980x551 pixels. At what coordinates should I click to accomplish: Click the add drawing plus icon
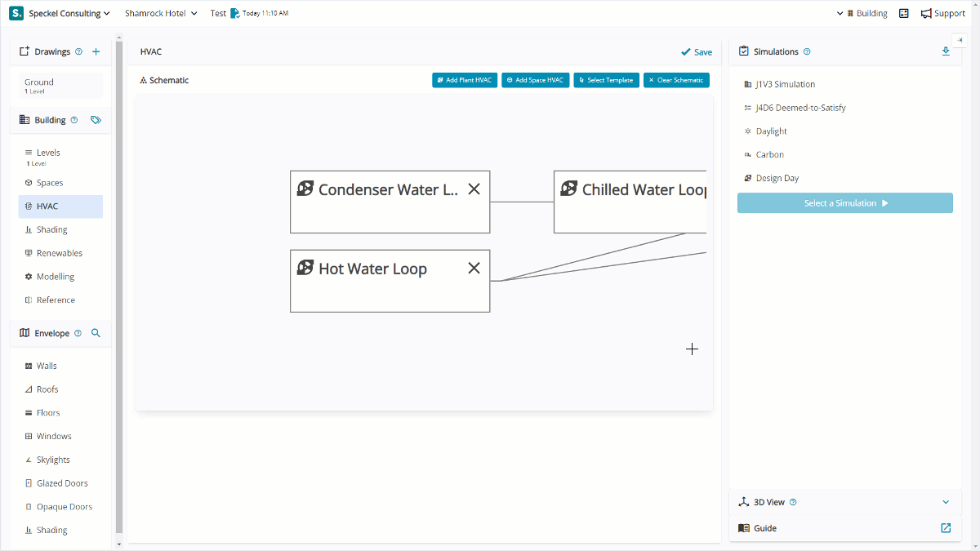click(96, 51)
